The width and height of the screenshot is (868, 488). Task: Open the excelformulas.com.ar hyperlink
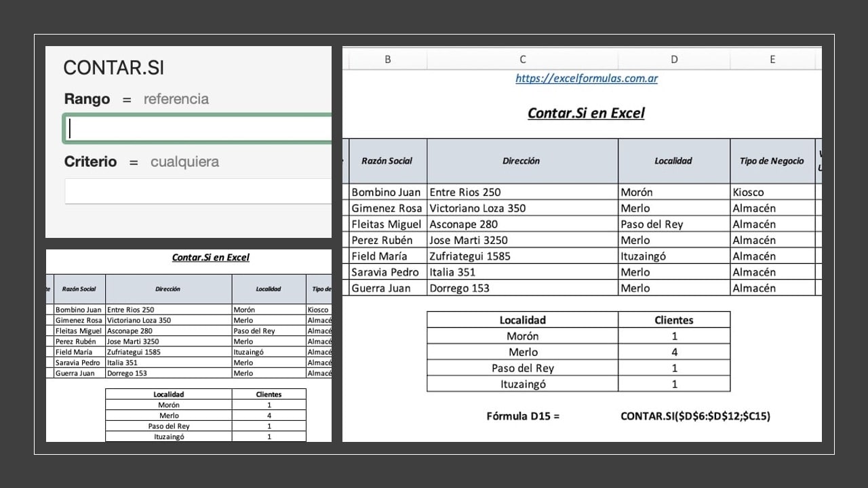587,79
